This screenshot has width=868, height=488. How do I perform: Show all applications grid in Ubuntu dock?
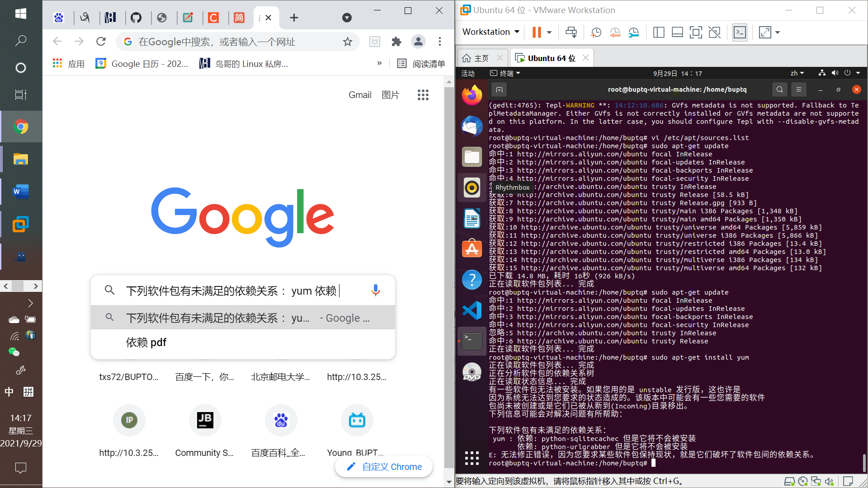click(x=472, y=458)
